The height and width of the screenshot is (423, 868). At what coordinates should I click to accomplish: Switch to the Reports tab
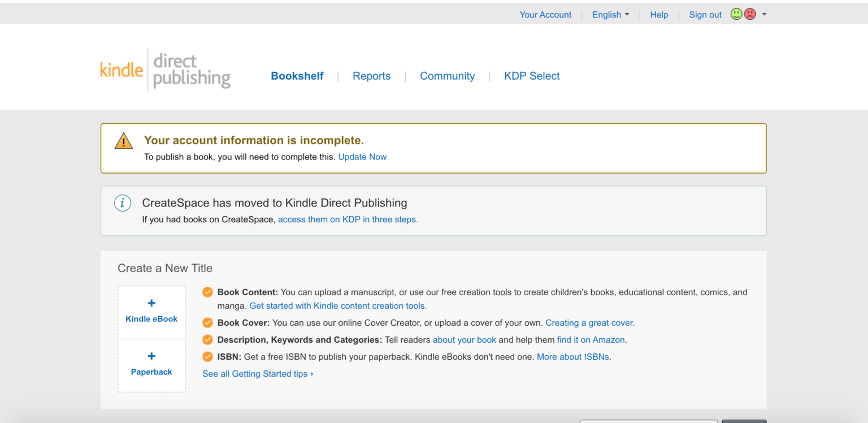click(371, 75)
